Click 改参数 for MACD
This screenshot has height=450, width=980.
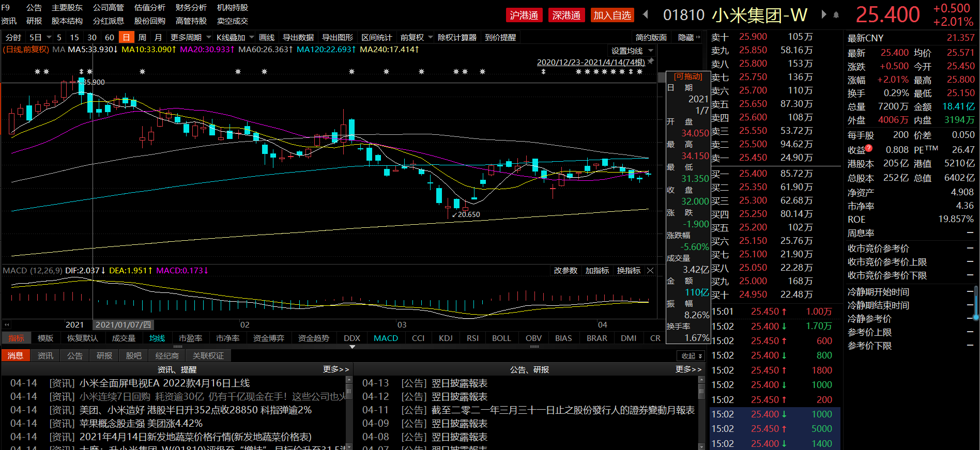click(x=565, y=271)
